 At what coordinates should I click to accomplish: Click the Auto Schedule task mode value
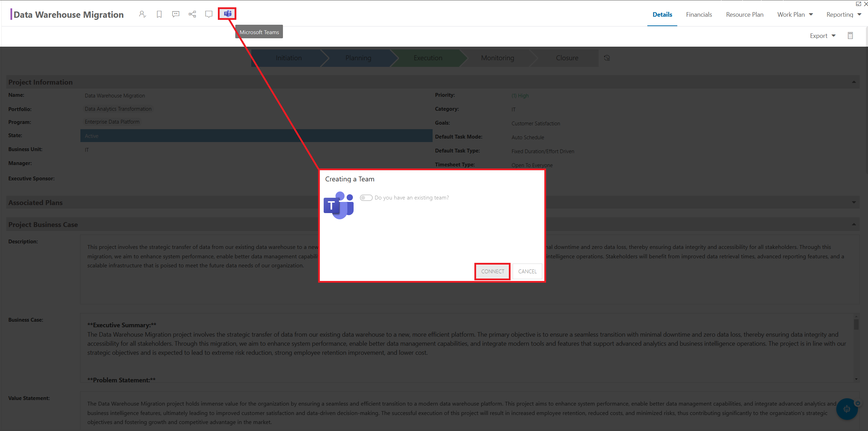pyautogui.click(x=528, y=138)
